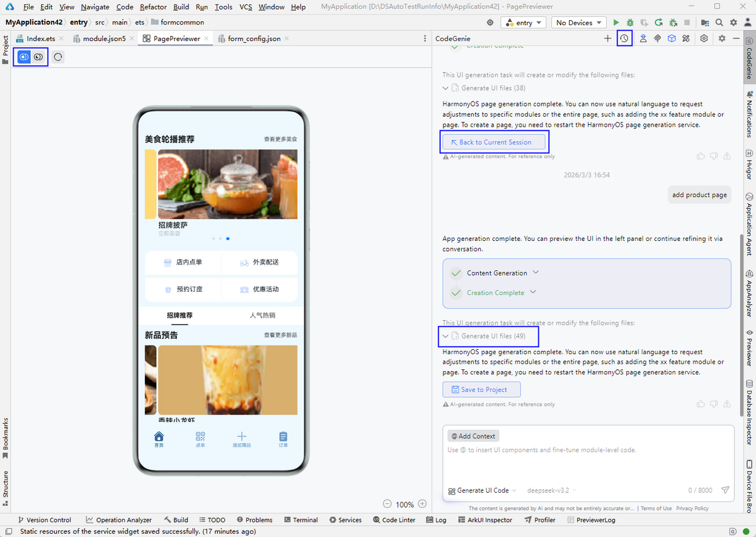This screenshot has height=537, width=756.
Task: Start a new CodeGenie chat session
Action: point(607,38)
